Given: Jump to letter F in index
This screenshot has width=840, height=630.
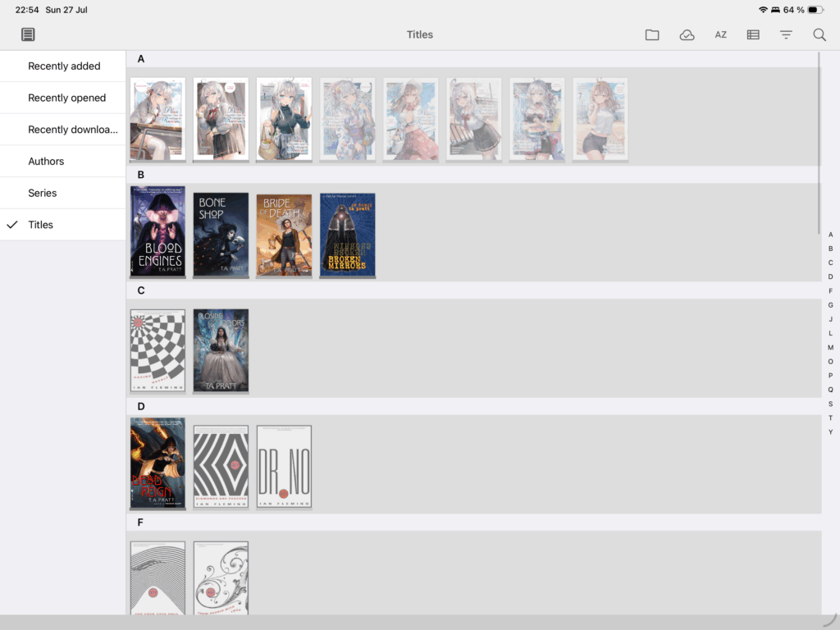Looking at the screenshot, I should (x=830, y=291).
